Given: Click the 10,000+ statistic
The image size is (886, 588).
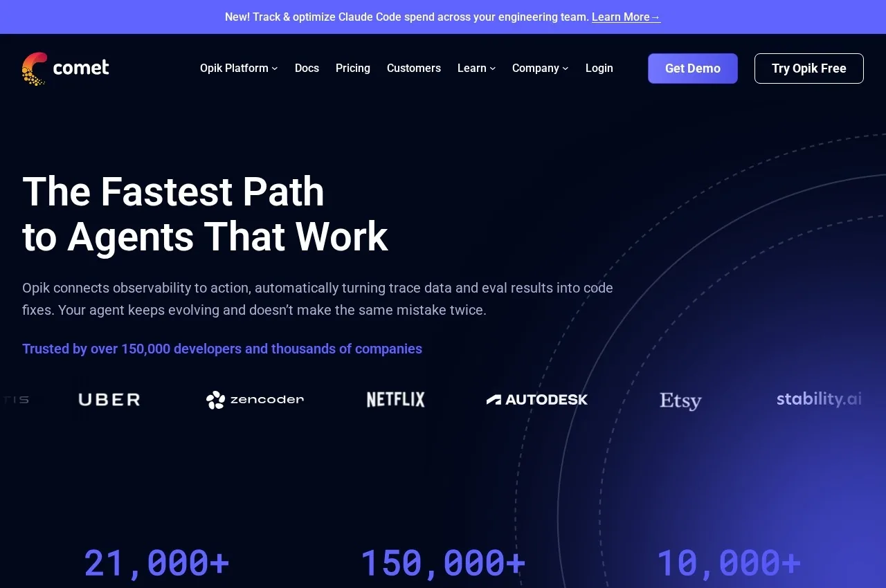Looking at the screenshot, I should 728,562.
